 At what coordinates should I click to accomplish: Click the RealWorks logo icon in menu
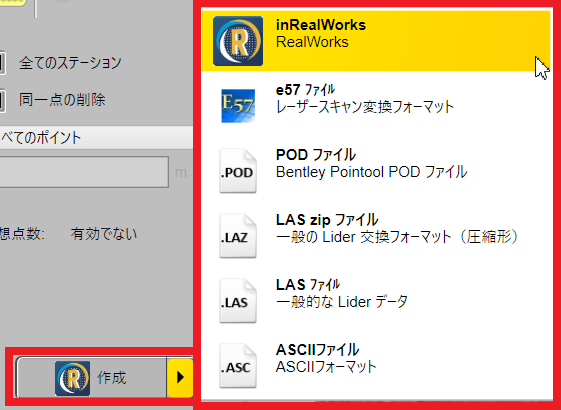[x=238, y=41]
